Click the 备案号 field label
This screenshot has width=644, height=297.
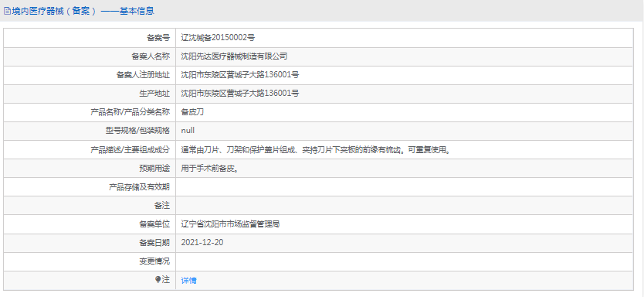158,37
